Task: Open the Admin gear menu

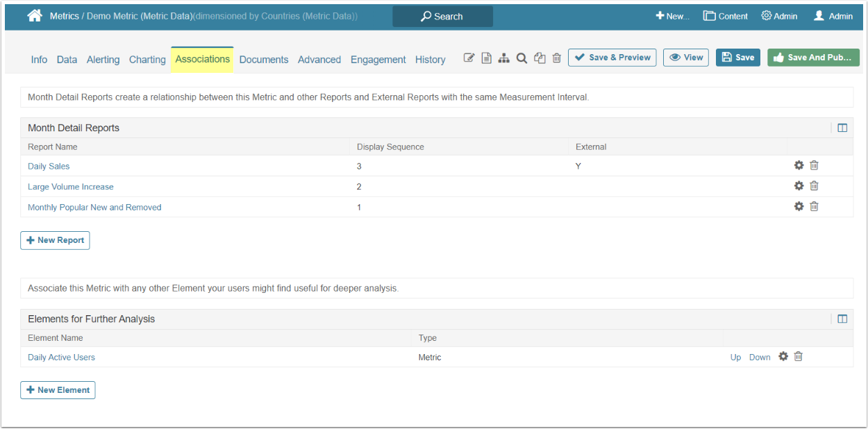Action: click(779, 16)
